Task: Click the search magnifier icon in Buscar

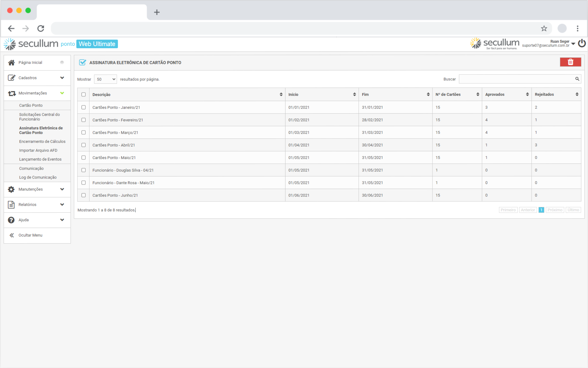Action: point(577,79)
